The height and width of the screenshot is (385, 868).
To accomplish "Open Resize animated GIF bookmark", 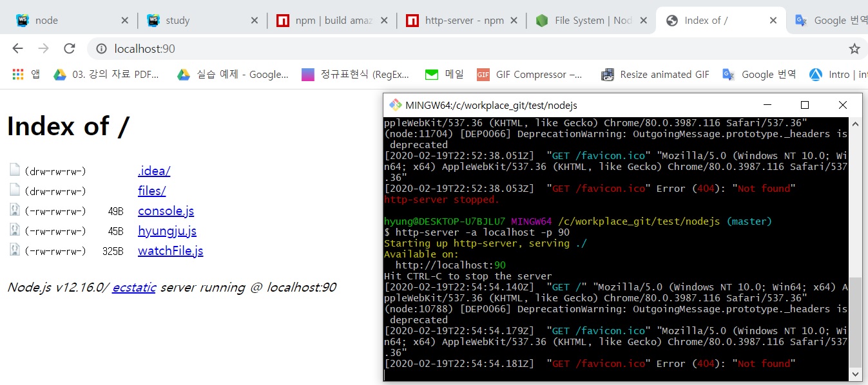I will coord(655,75).
